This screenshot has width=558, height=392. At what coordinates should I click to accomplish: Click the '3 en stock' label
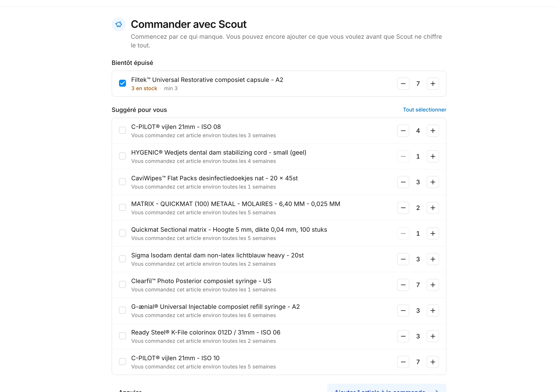144,88
